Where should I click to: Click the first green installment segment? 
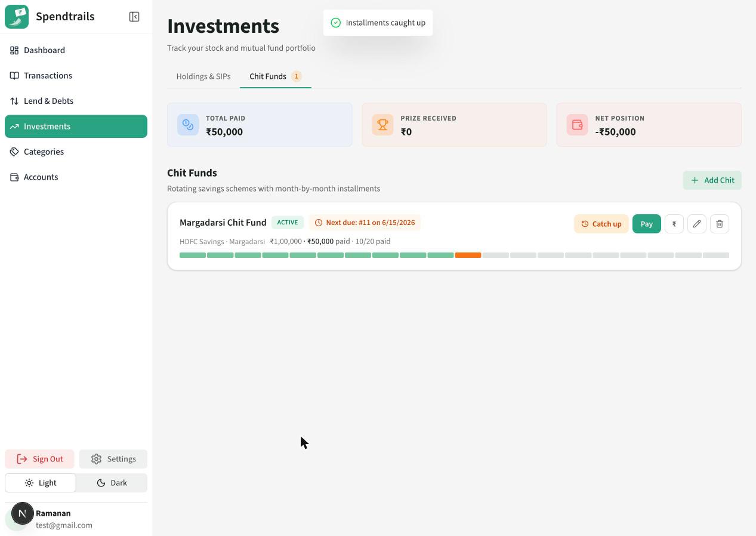193,255
